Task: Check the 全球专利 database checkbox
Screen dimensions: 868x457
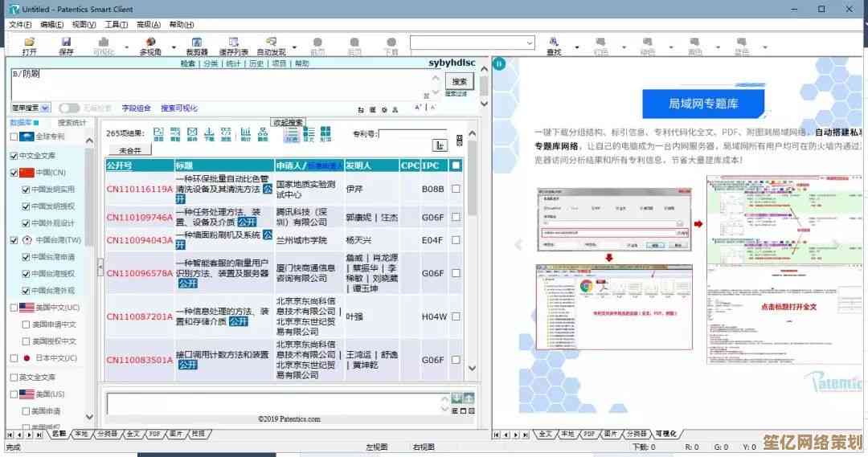Action: (x=14, y=137)
